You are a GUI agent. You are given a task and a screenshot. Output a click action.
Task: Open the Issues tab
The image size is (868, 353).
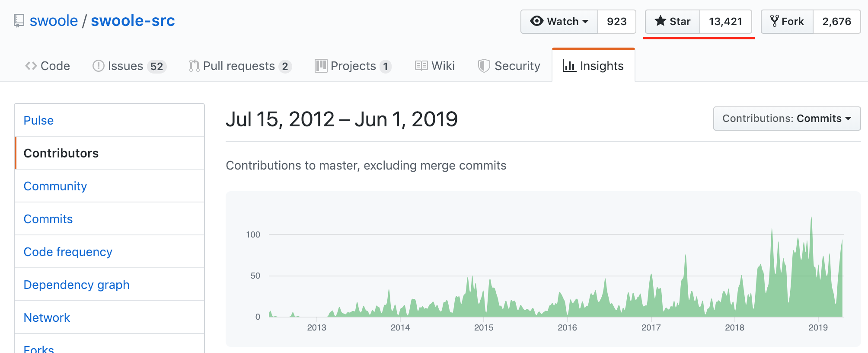click(130, 66)
